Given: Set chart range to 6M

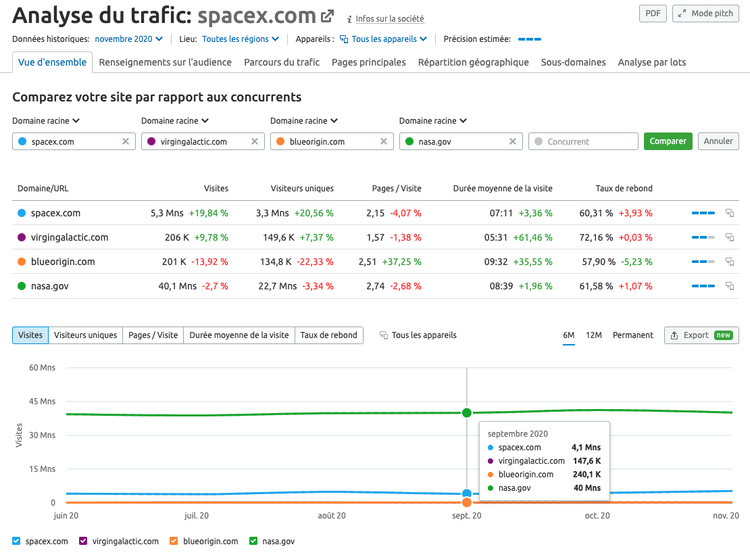Looking at the screenshot, I should point(569,335).
